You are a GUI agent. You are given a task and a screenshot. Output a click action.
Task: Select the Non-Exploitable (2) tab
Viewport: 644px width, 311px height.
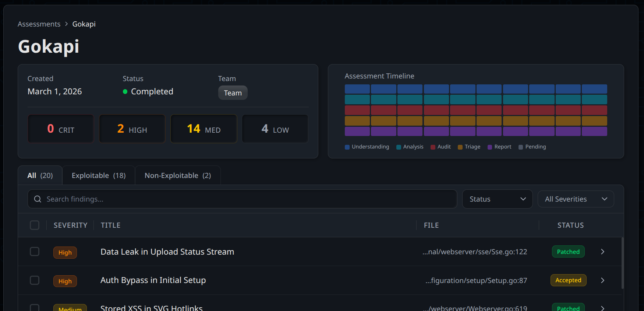[x=178, y=176]
